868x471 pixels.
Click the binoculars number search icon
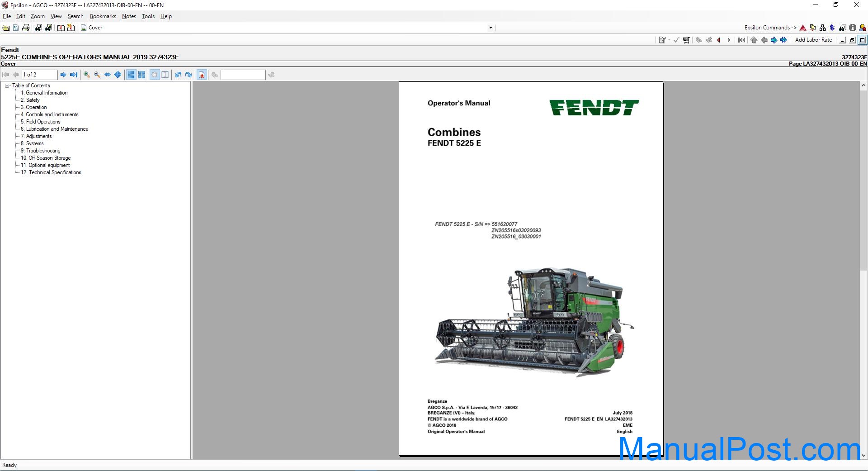(x=38, y=28)
